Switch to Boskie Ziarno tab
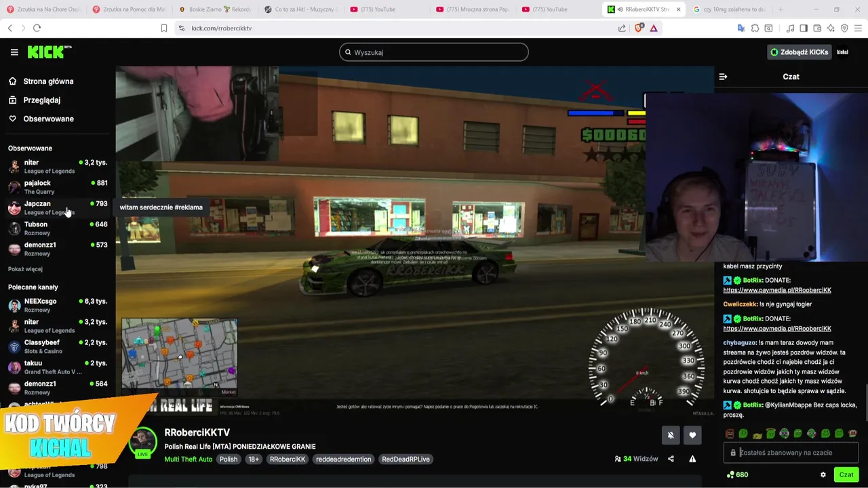 point(216,9)
